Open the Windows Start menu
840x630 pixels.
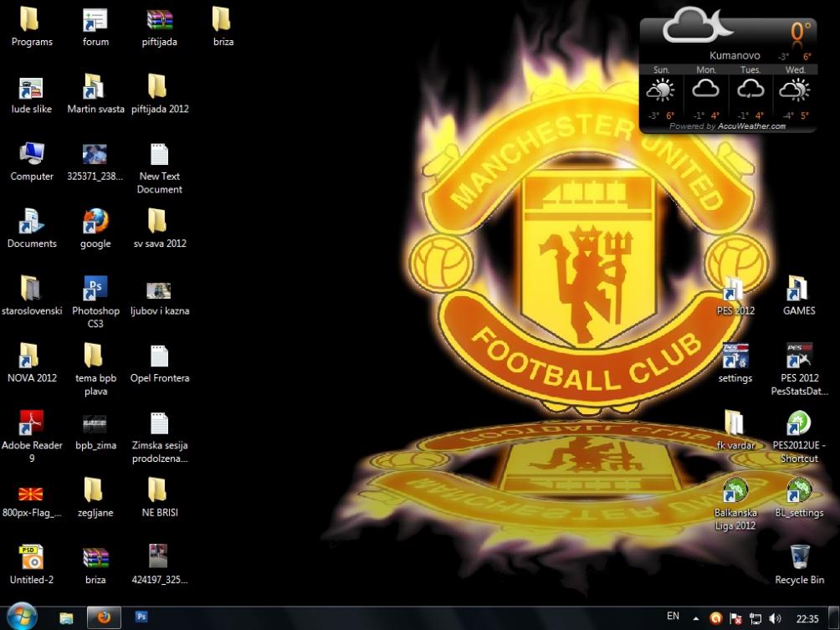point(22,616)
